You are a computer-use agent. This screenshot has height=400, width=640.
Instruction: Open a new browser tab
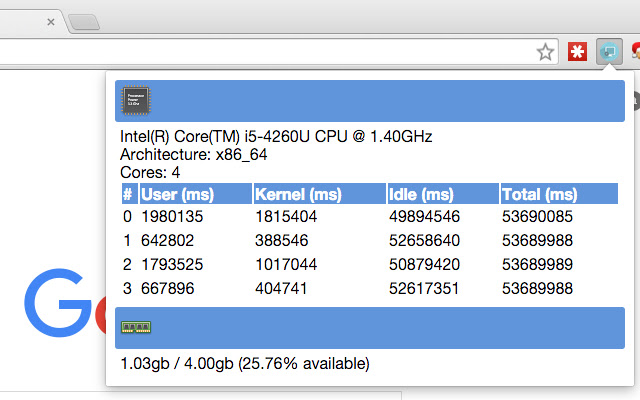[x=84, y=22]
